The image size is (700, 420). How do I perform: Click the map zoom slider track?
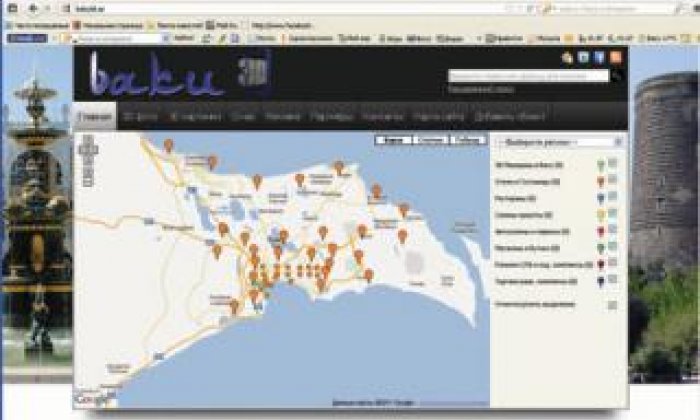tap(88, 166)
